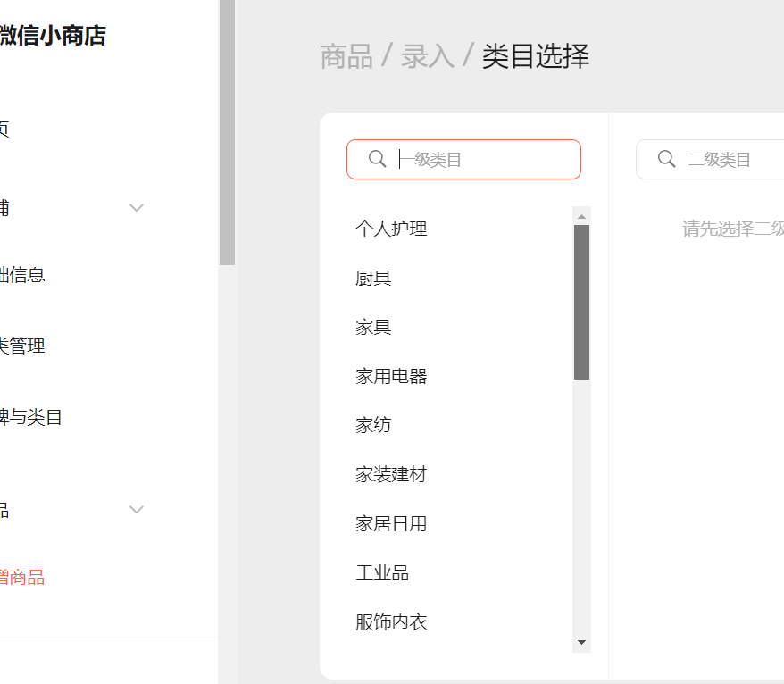The width and height of the screenshot is (784, 684).
Task: Select the 工业品 category
Action: coord(382,572)
